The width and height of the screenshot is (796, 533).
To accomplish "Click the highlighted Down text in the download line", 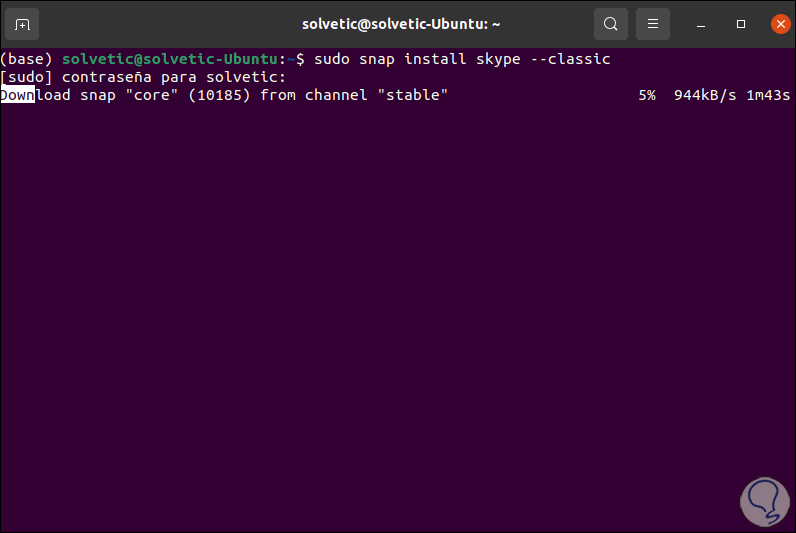I will (x=18, y=95).
